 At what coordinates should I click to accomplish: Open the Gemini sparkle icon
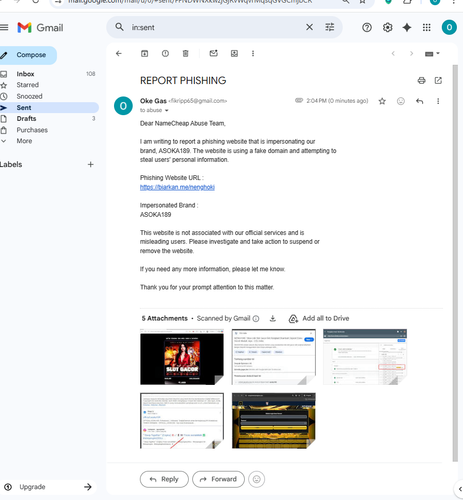(407, 27)
